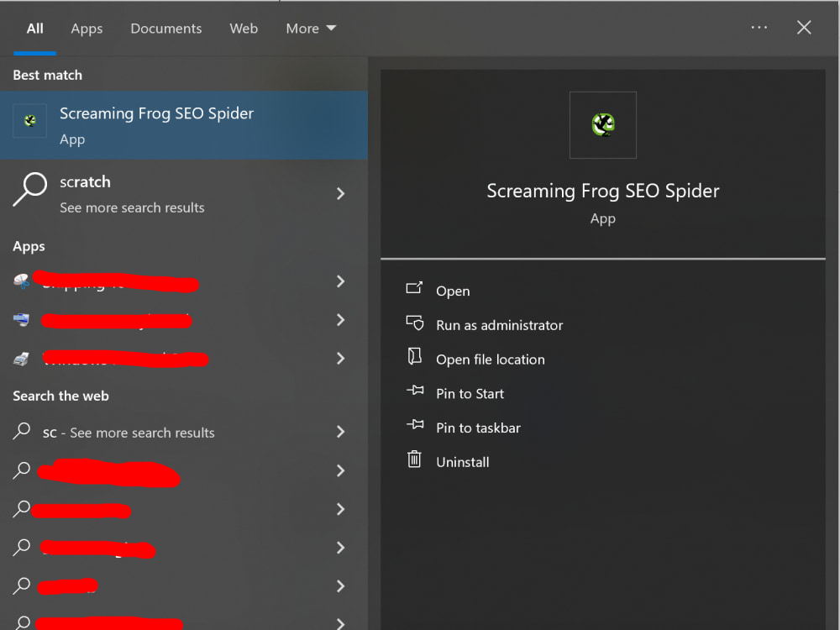Click the large Screaming Frog logo thumbnail
Viewport: 840px width, 630px height.
[602, 125]
